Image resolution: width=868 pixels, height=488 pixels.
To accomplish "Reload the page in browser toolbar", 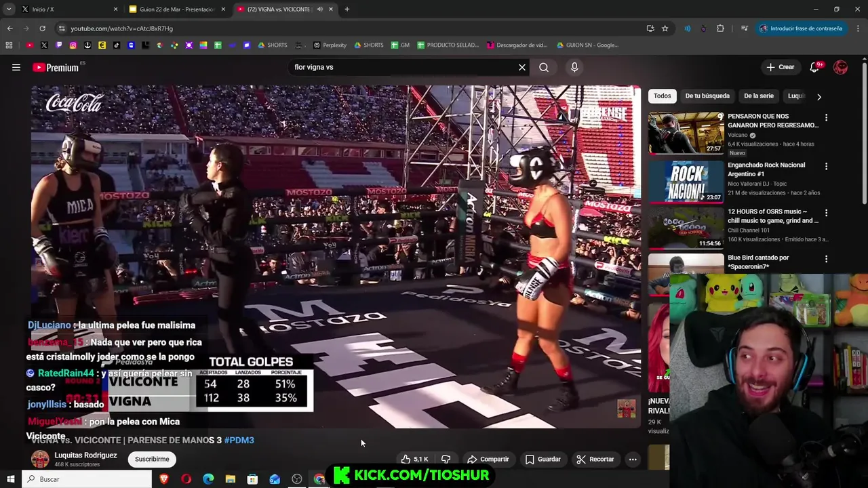I will (x=42, y=28).
